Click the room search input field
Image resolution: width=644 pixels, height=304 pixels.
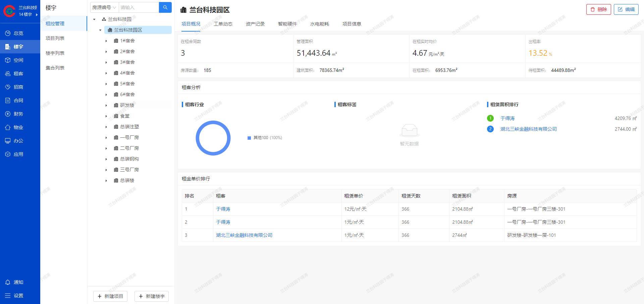click(138, 7)
